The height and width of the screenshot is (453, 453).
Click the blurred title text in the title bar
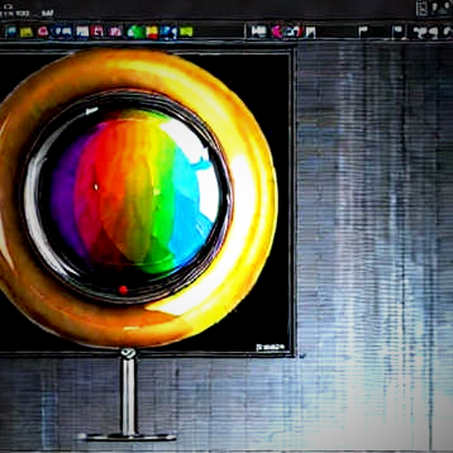pyautogui.click(x=27, y=14)
